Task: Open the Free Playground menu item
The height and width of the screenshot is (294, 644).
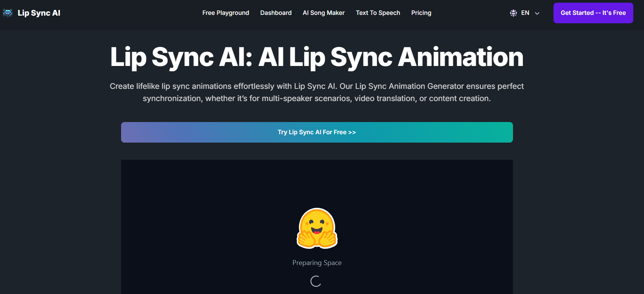Action: pyautogui.click(x=226, y=13)
